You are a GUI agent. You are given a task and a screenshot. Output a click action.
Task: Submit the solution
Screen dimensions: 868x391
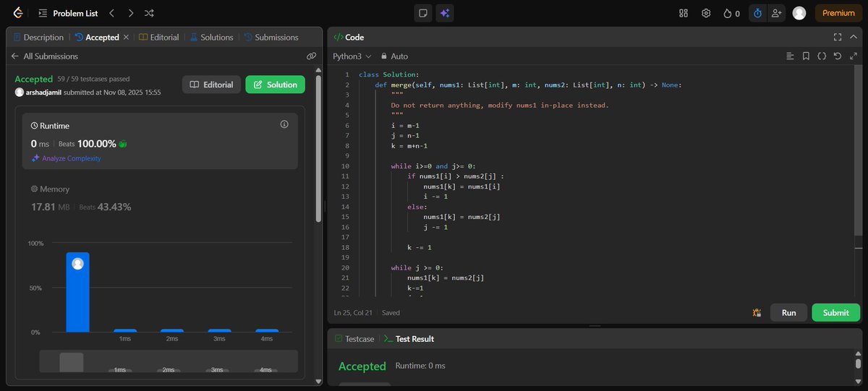tap(835, 312)
